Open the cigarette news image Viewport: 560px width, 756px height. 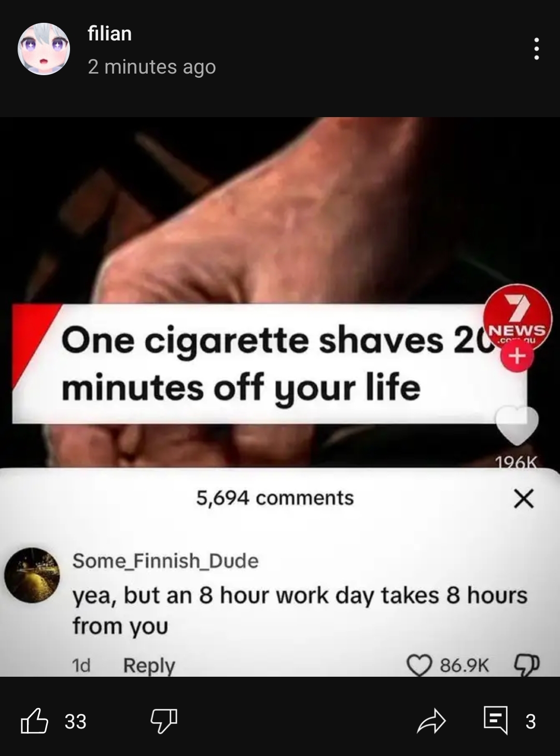pyautogui.click(x=280, y=396)
